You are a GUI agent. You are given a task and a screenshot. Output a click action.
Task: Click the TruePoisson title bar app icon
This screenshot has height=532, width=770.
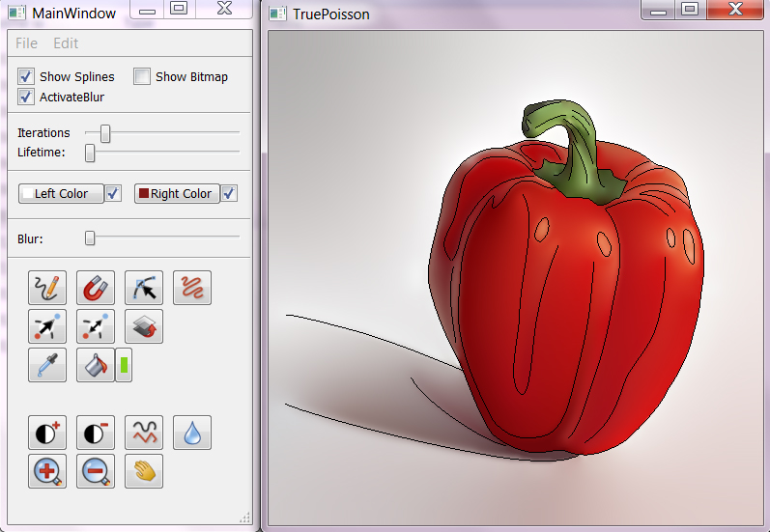(x=278, y=14)
